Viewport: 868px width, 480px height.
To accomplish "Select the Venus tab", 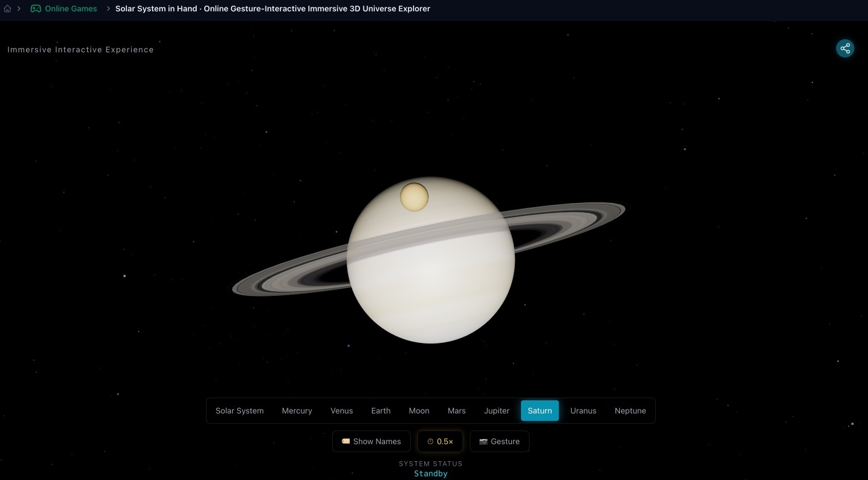I will coord(342,411).
